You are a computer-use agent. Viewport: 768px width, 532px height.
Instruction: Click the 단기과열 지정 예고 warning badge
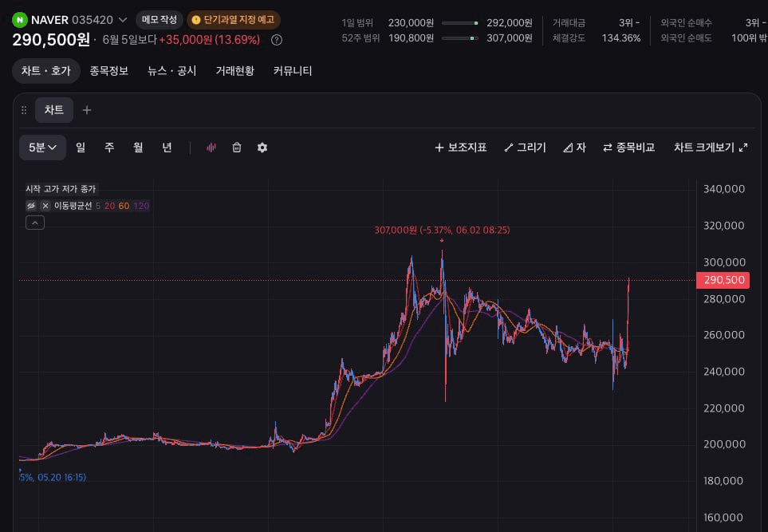[233, 20]
